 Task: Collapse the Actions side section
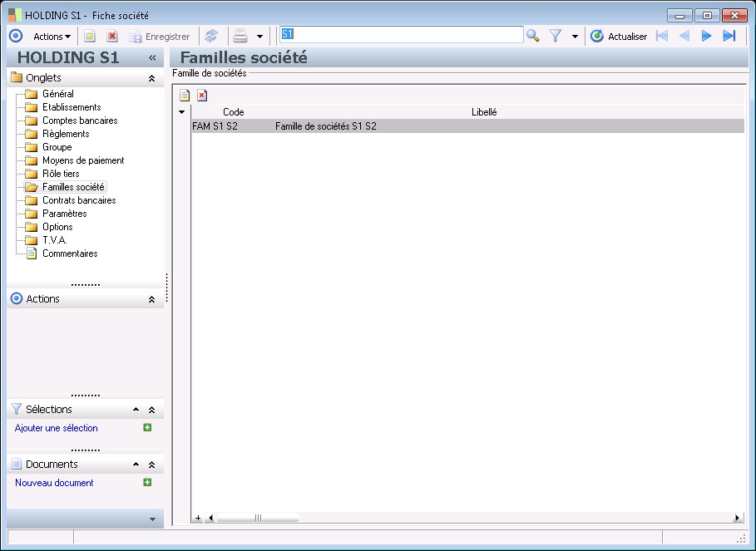click(151, 299)
